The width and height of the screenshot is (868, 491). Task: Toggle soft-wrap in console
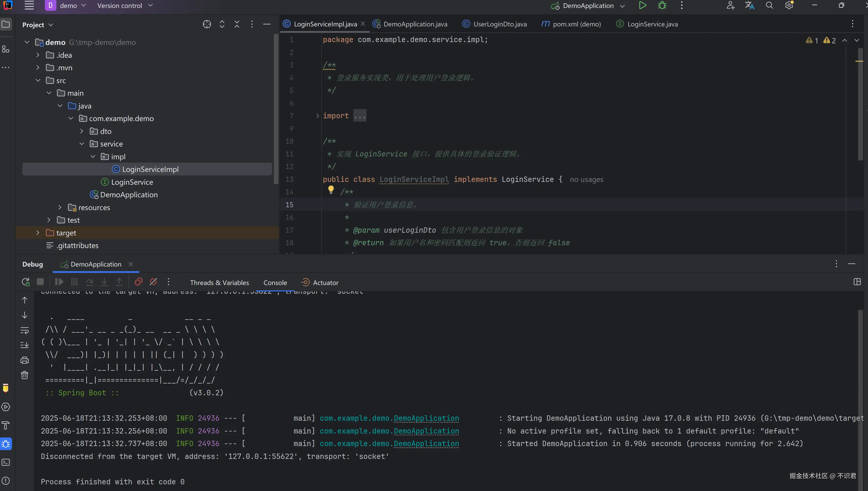[25, 330]
